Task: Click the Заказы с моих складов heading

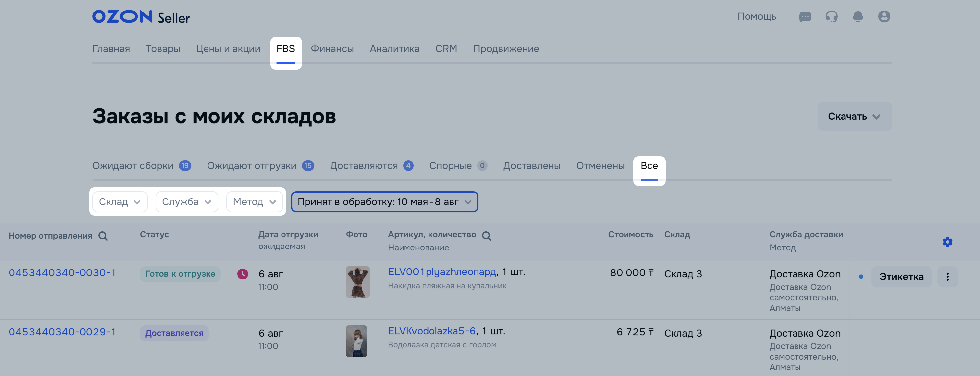Action: (214, 116)
